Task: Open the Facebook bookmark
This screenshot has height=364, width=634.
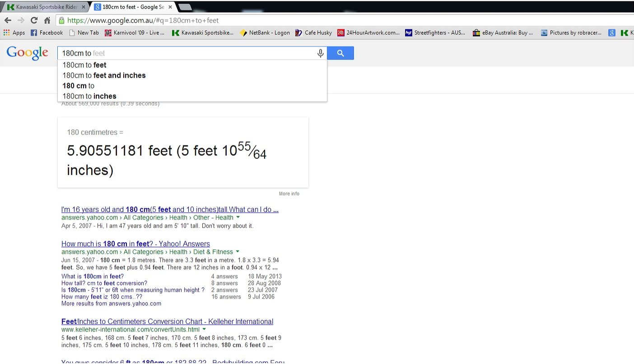Action: point(47,33)
